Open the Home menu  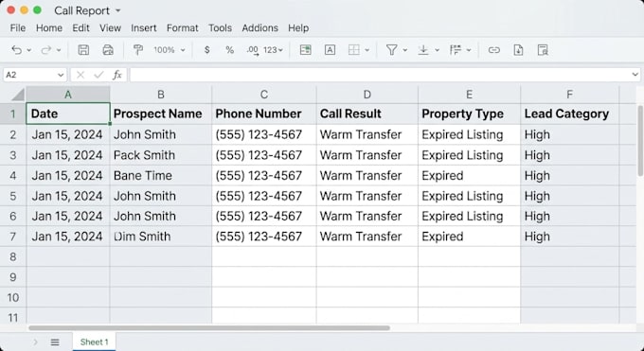[49, 28]
